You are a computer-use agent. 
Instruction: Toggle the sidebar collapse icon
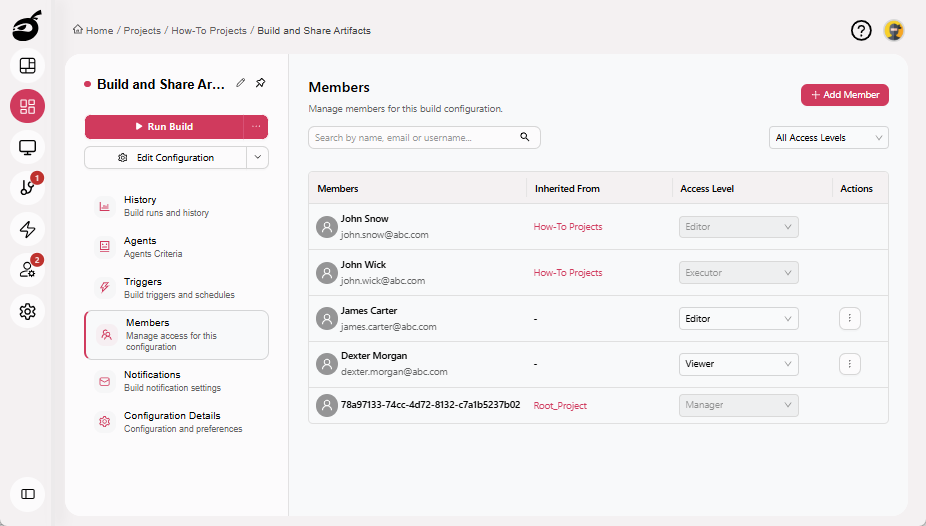(x=27, y=494)
